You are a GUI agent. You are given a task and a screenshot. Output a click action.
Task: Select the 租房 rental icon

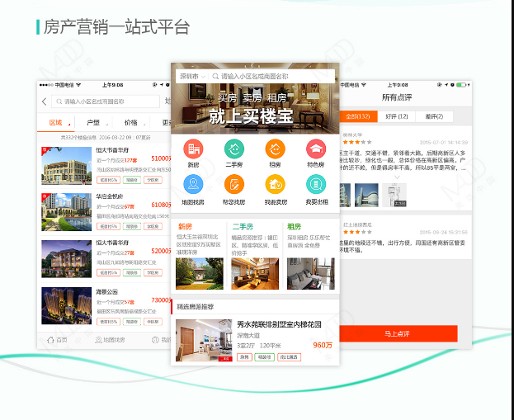point(275,149)
